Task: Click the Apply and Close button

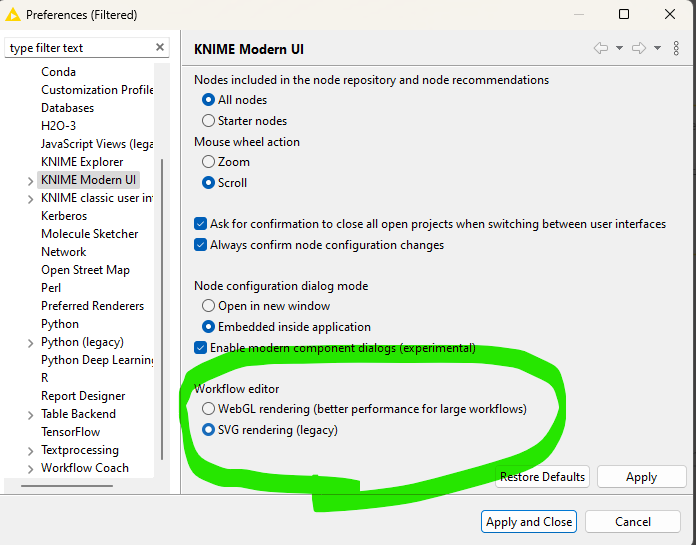Action: [528, 522]
